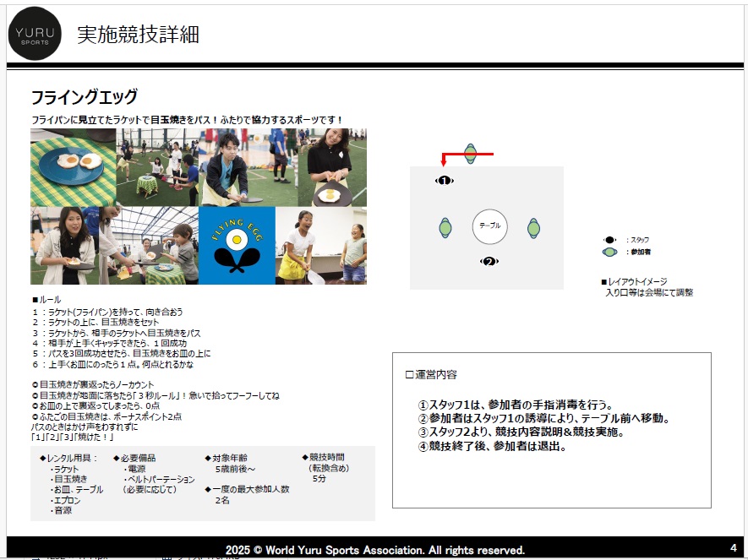Select the ルール heading above the rules list
Image resolution: width=748 pixels, height=560 pixels.
[x=46, y=300]
